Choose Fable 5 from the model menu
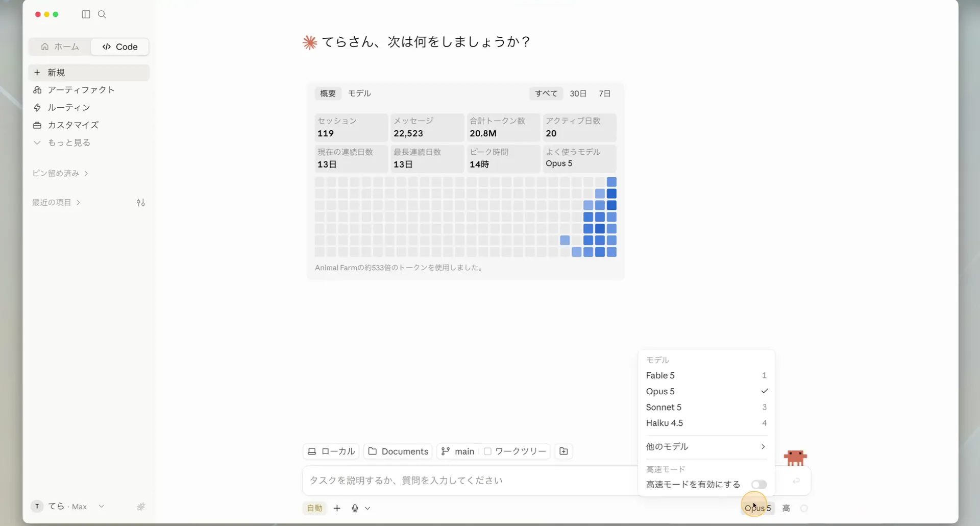 pos(706,375)
